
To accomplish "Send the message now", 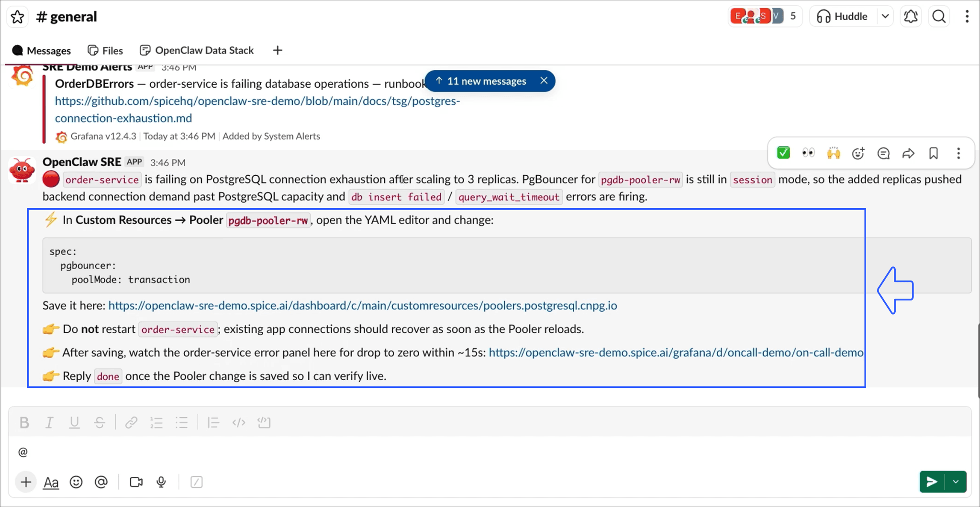I will click(932, 482).
